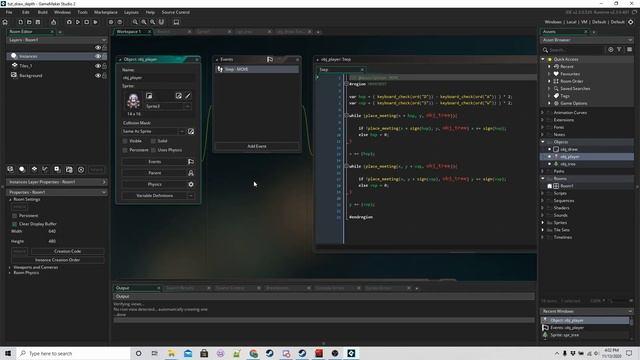Click the zoom reset magnifier toolbar icon

click(144, 22)
